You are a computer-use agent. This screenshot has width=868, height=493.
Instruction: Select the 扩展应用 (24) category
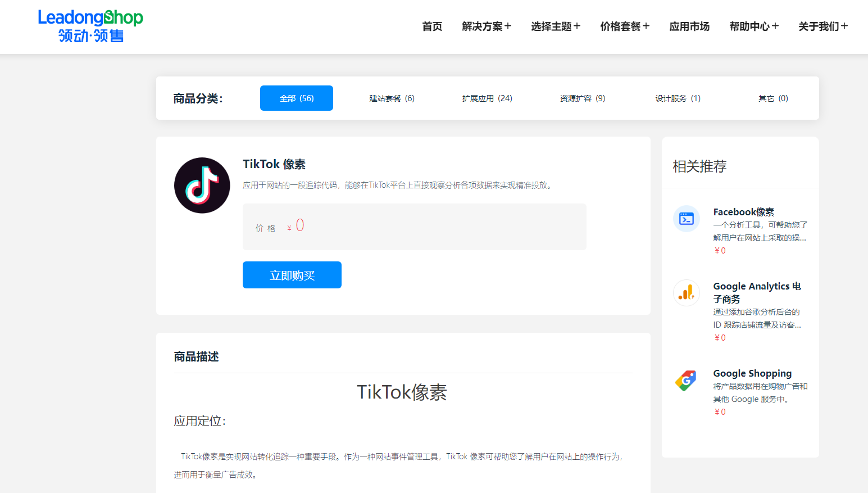pyautogui.click(x=487, y=98)
